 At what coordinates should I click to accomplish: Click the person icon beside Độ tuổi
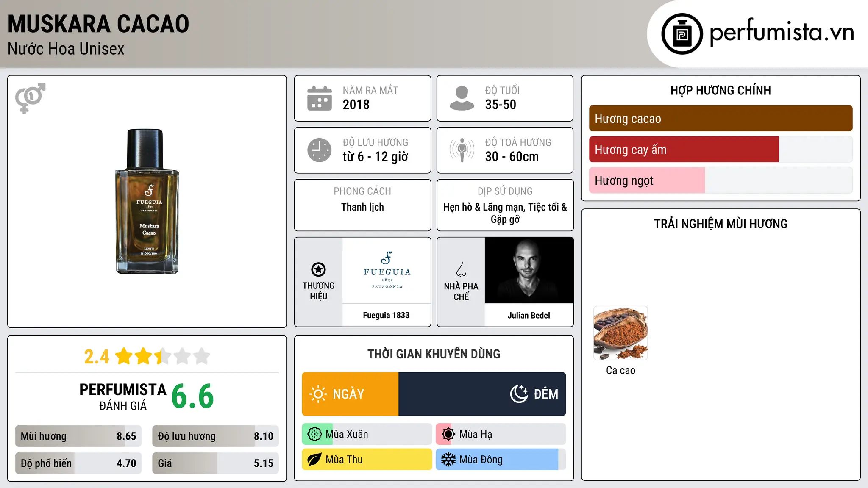[462, 98]
